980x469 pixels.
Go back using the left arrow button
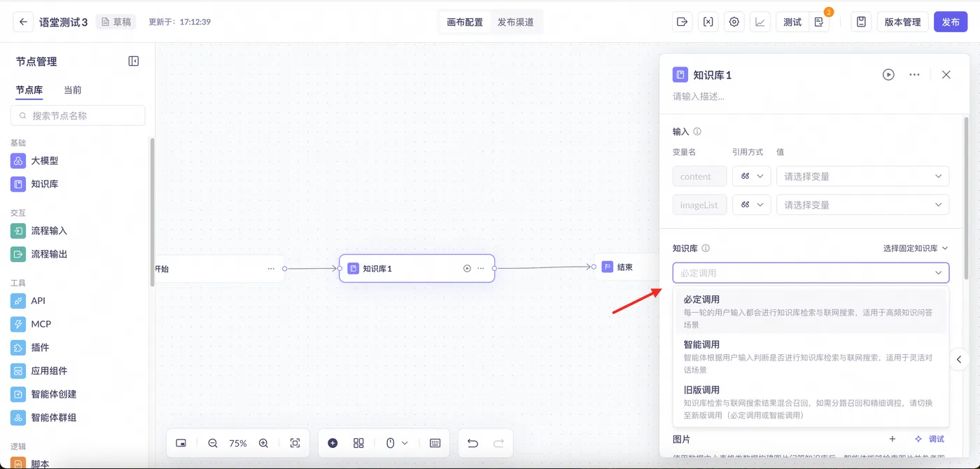click(x=23, y=22)
